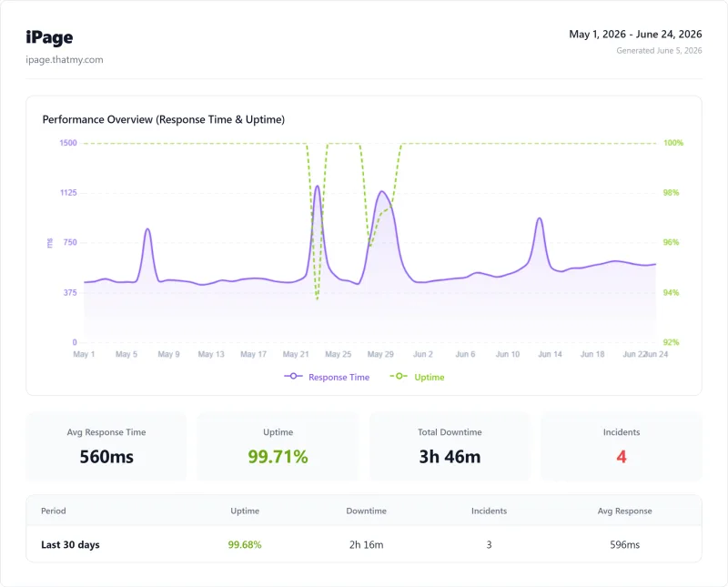Screen dimensions: 728x587
Task: Click the 596ms avg response cell
Action: coord(624,545)
